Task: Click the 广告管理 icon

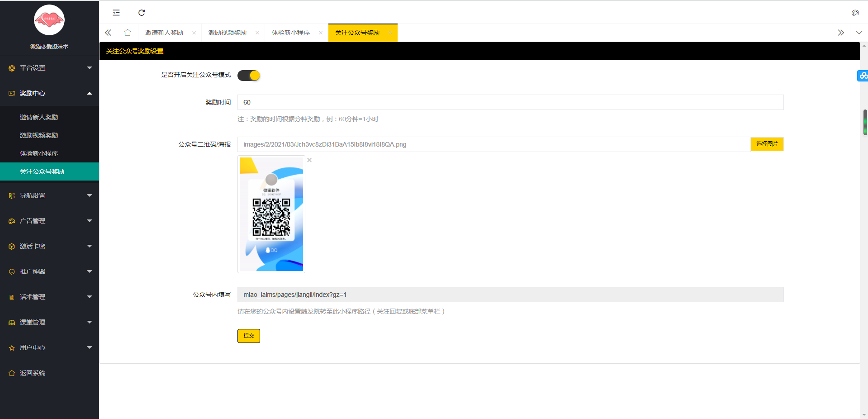Action: click(12, 221)
